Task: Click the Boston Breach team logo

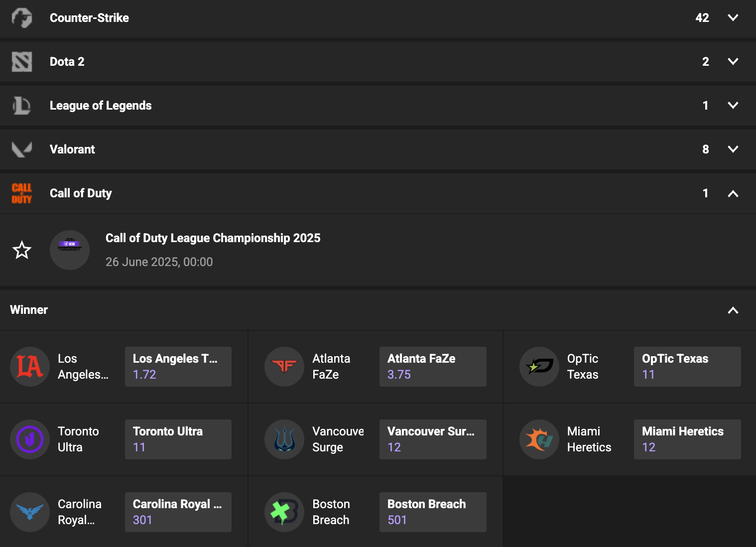Action: coord(284,512)
